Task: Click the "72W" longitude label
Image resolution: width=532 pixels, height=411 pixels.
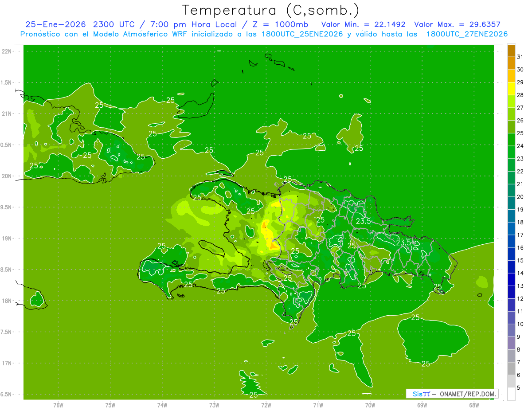Action: point(266,405)
